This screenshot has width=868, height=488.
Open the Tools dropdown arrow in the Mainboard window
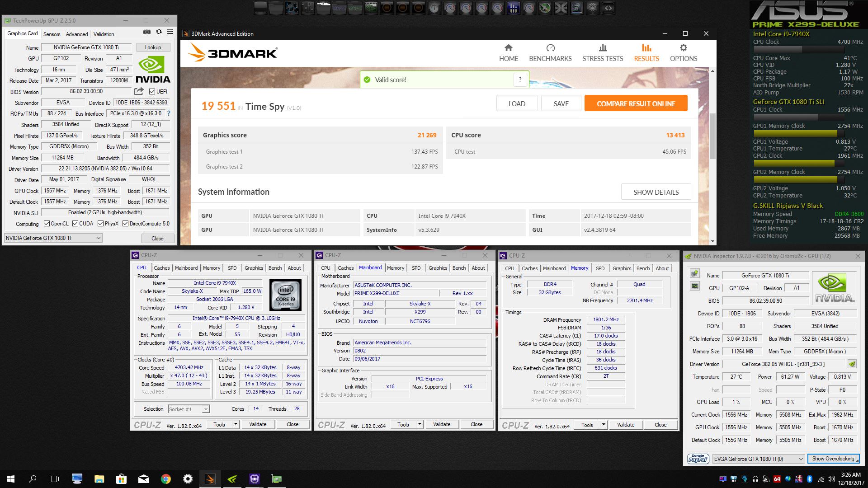(x=420, y=424)
